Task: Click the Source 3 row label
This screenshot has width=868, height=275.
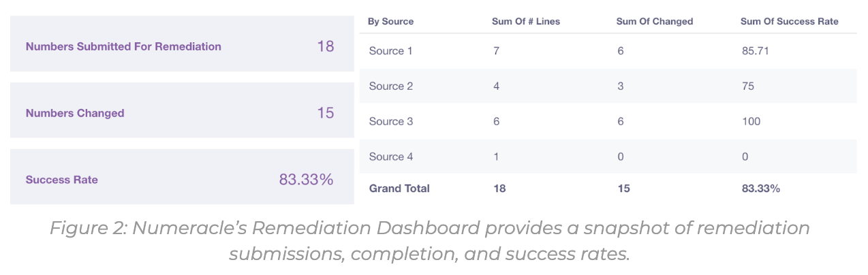Action: tap(390, 122)
